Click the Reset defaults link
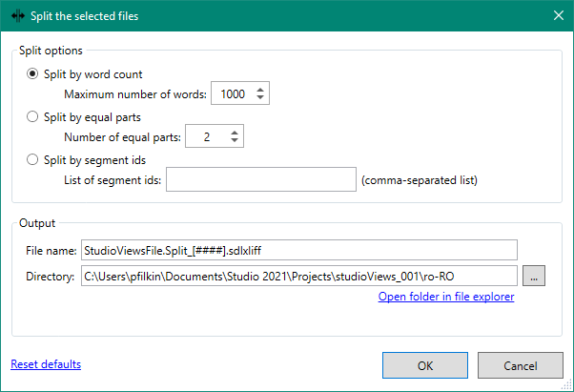Screen dimensions: 574x392 (46, 364)
